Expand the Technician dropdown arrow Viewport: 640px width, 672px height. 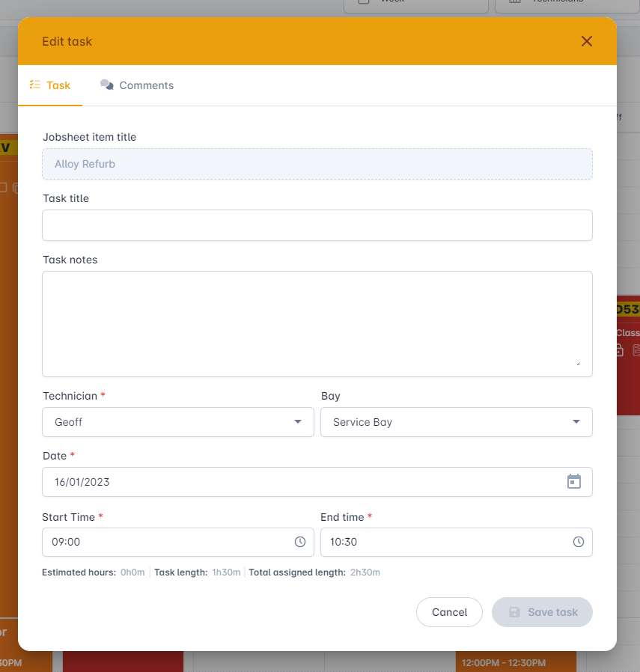(297, 422)
